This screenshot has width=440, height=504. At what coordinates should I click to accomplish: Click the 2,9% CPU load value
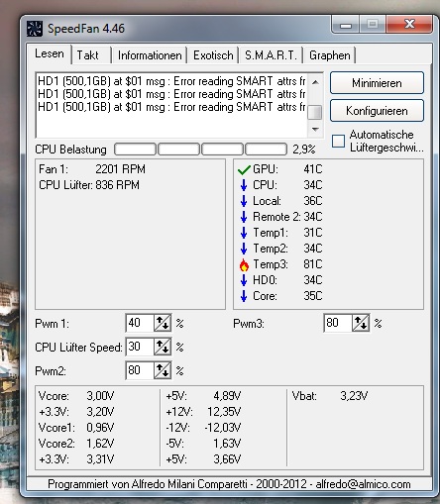pyautogui.click(x=304, y=150)
